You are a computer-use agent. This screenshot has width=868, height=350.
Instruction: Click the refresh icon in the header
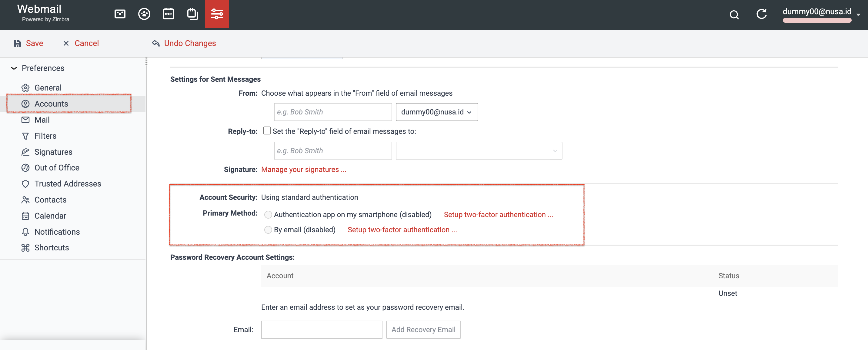pyautogui.click(x=762, y=14)
